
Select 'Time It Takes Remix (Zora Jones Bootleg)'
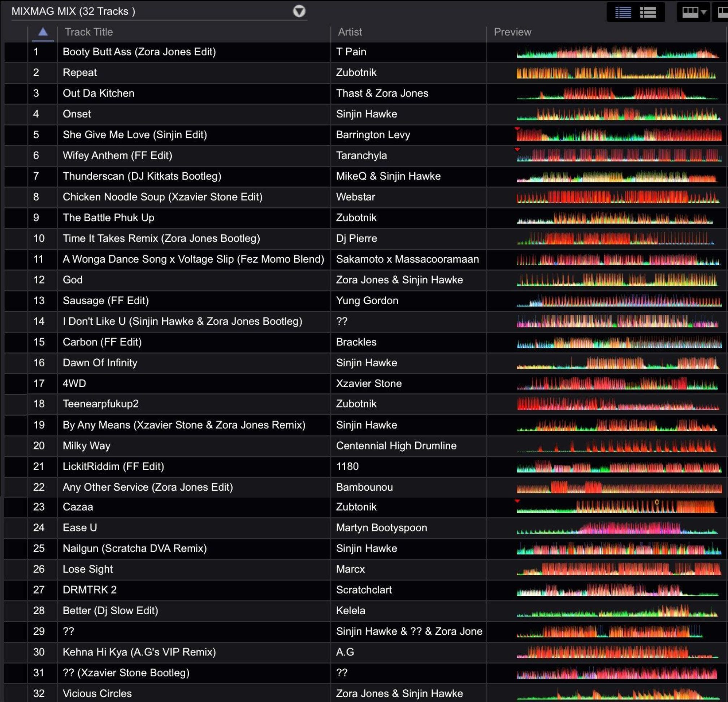point(161,238)
